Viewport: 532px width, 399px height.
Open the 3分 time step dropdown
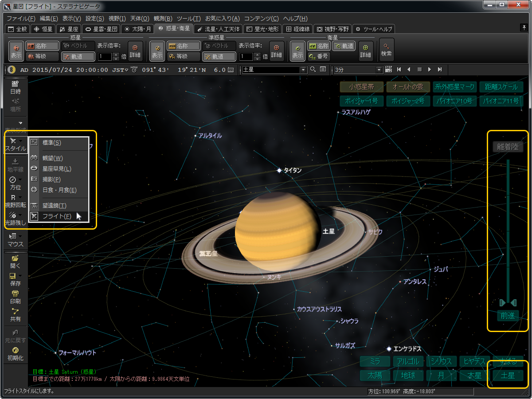click(x=379, y=70)
